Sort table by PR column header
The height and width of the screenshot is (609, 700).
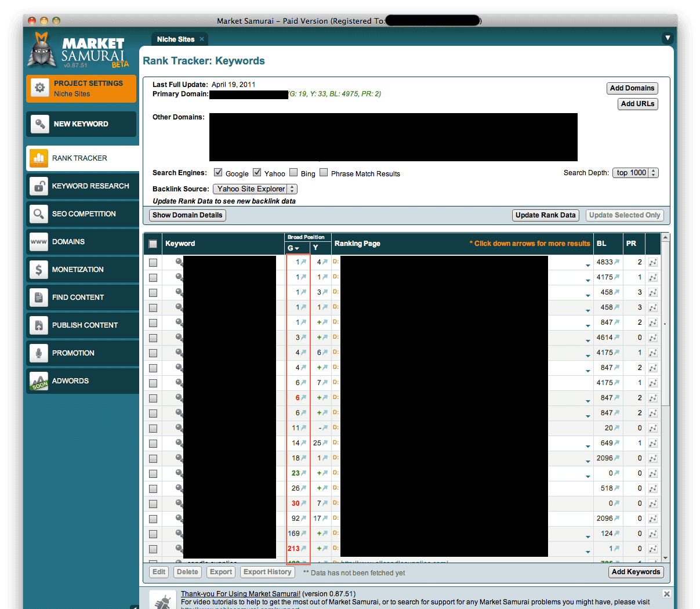pos(631,244)
